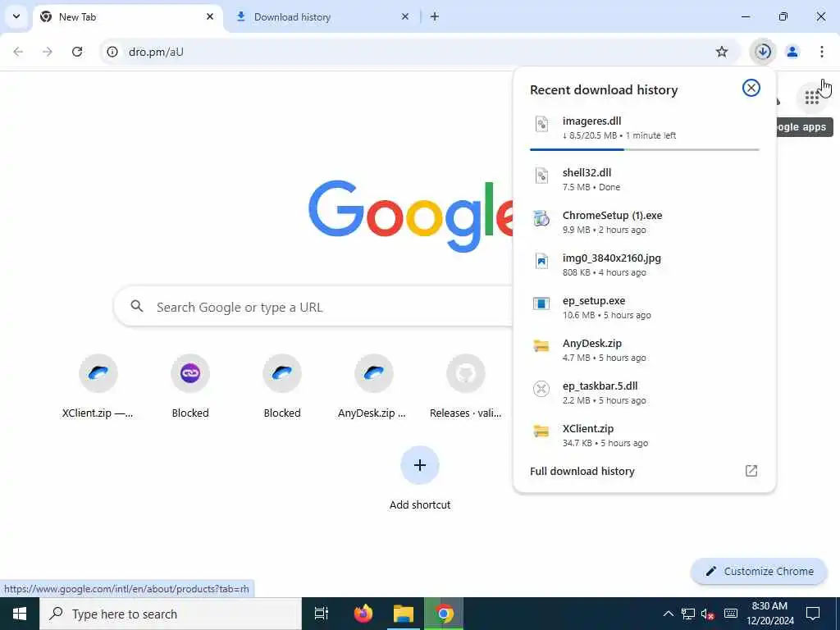Image resolution: width=840 pixels, height=630 pixels.
Task: Open the shell32.dll download
Action: point(645,180)
